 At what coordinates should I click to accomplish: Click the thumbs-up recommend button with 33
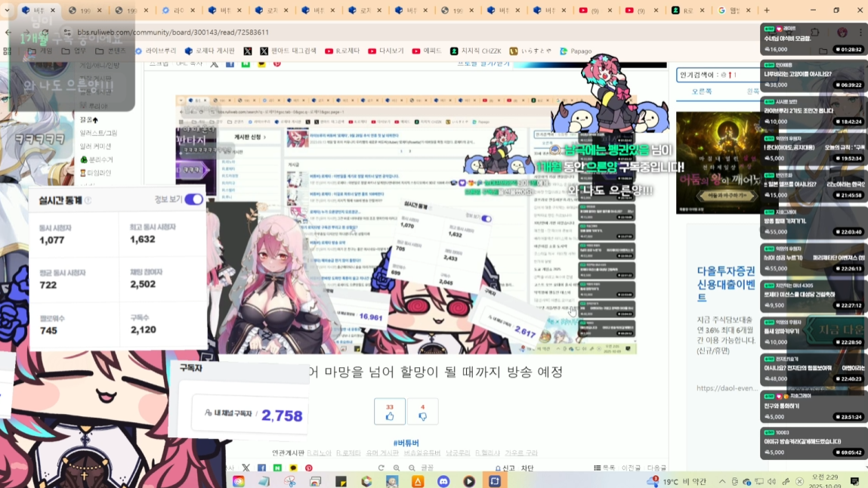point(390,412)
